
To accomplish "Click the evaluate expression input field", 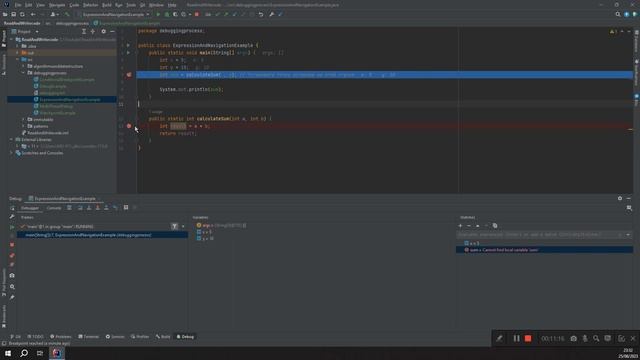I will tap(538, 235).
